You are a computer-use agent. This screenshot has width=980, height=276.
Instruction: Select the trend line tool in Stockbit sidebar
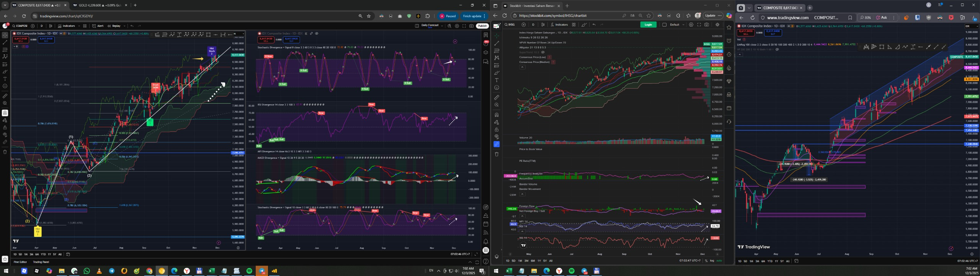pos(497,43)
